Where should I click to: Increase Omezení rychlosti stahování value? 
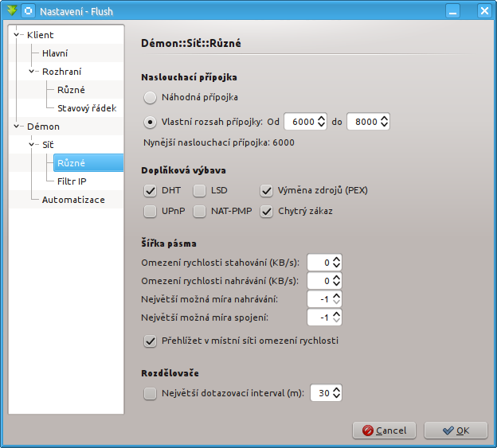[337, 259]
